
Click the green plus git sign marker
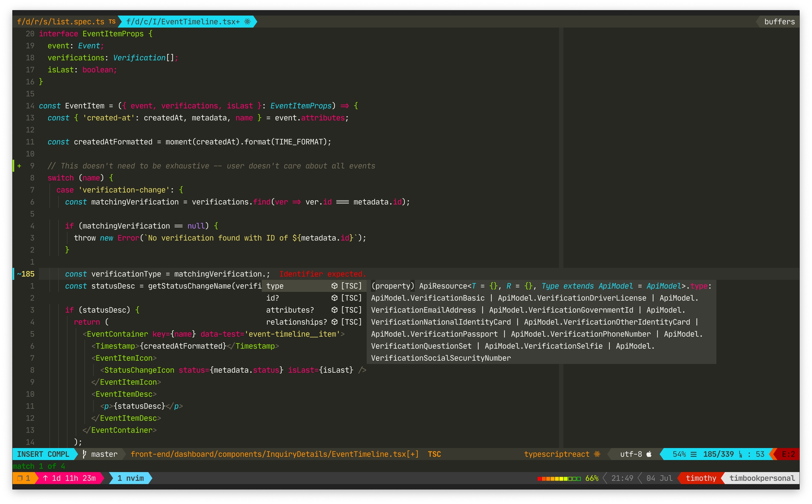[19, 166]
